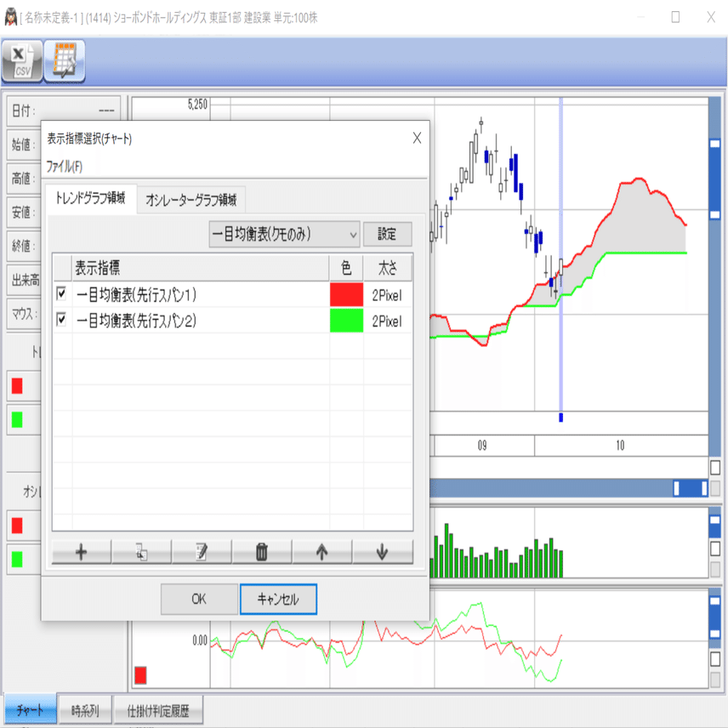Image resolution: width=728 pixels, height=728 pixels.
Task: Select the 仕掛け判定履歴 bottom tab
Action: click(x=158, y=710)
